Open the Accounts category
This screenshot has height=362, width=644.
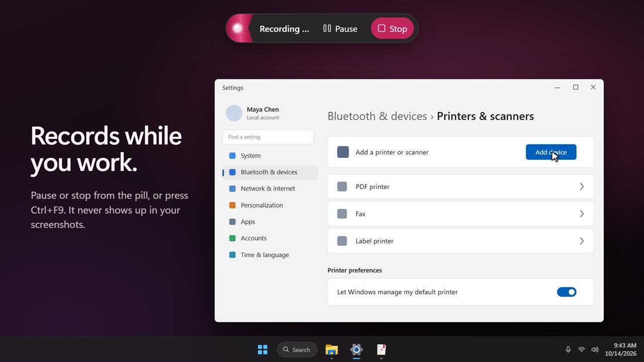pos(270,238)
